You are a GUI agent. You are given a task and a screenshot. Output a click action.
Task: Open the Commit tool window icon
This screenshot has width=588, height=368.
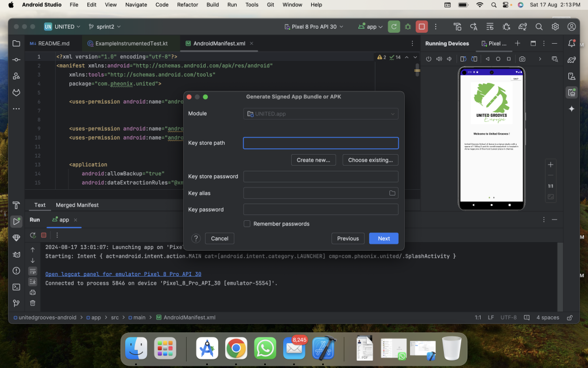coord(16,60)
